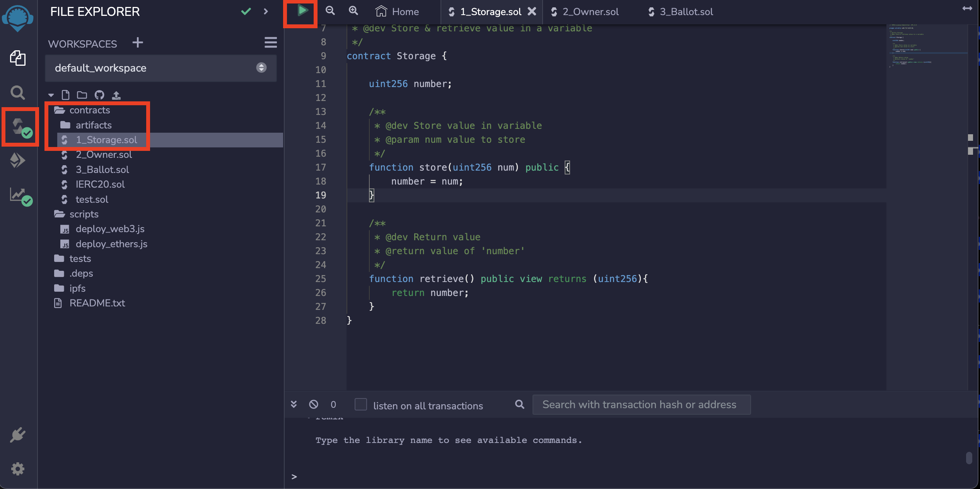Click the 'function store' declaration line
Viewport: 980px width, 489px height.
point(470,167)
